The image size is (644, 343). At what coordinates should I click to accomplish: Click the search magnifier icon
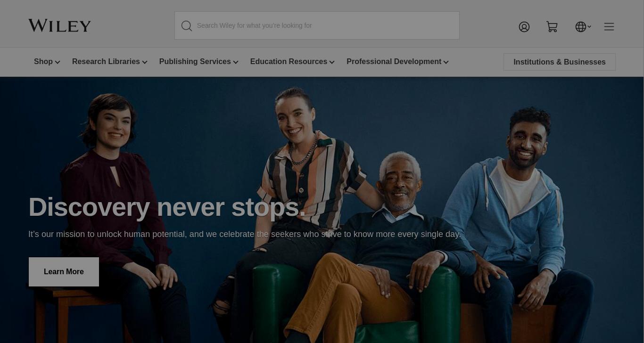click(x=187, y=26)
